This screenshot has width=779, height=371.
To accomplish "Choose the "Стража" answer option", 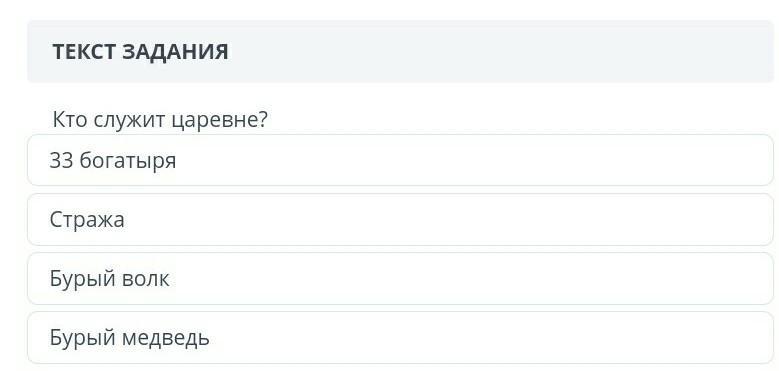I will (x=400, y=219).
